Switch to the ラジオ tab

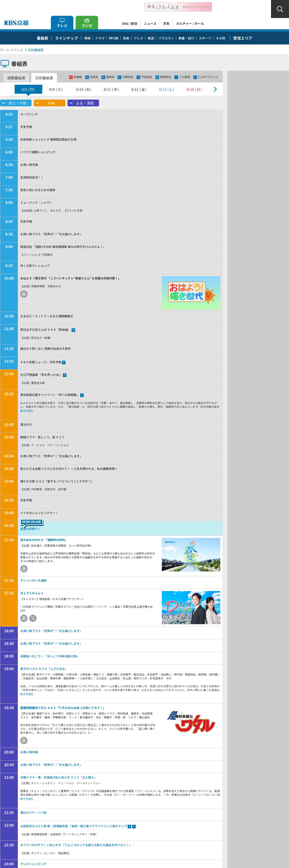(87, 23)
